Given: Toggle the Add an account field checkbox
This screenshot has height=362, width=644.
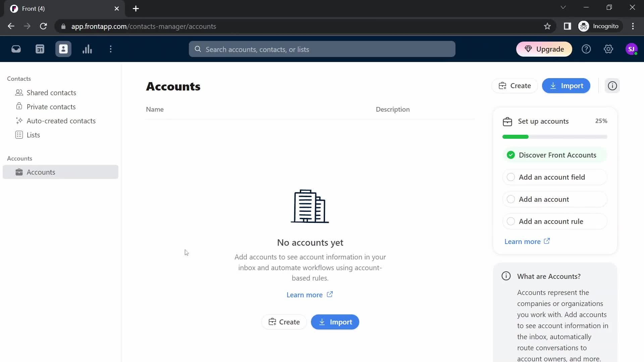Looking at the screenshot, I should point(511,177).
